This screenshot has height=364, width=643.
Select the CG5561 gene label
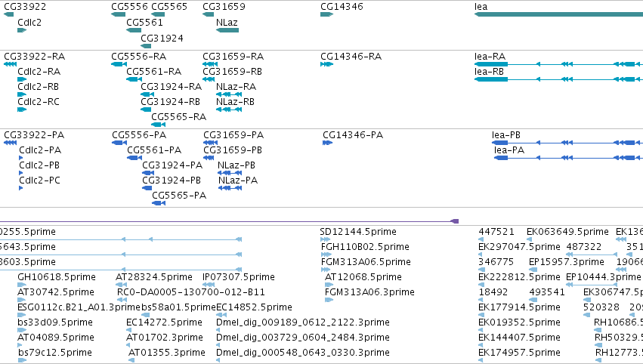pyautogui.click(x=144, y=23)
